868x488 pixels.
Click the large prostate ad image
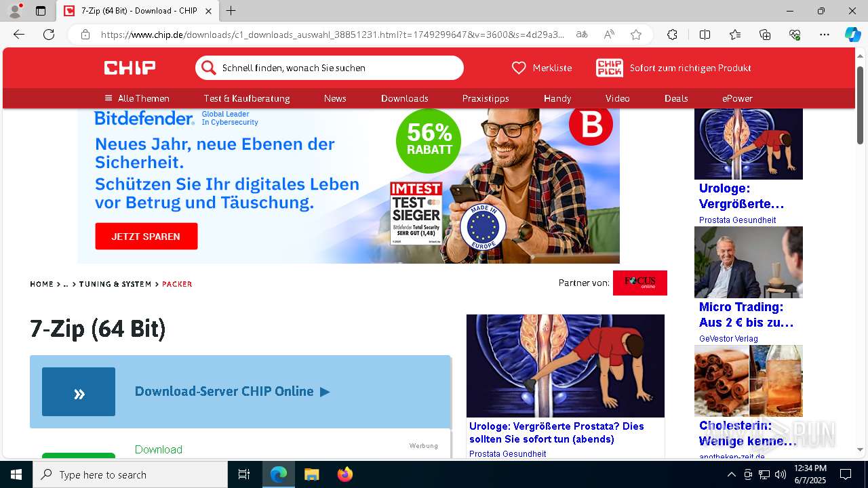[566, 366]
